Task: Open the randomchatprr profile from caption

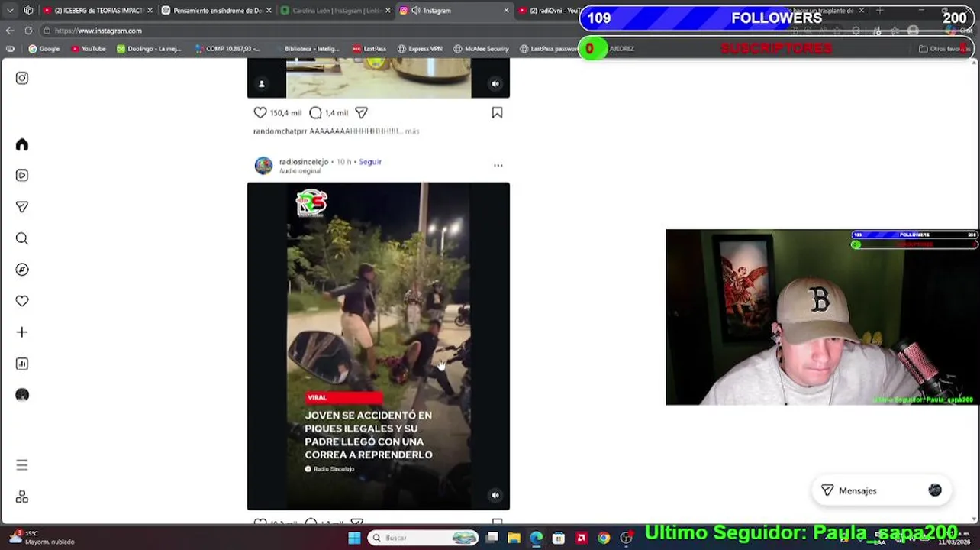Action: tap(279, 131)
